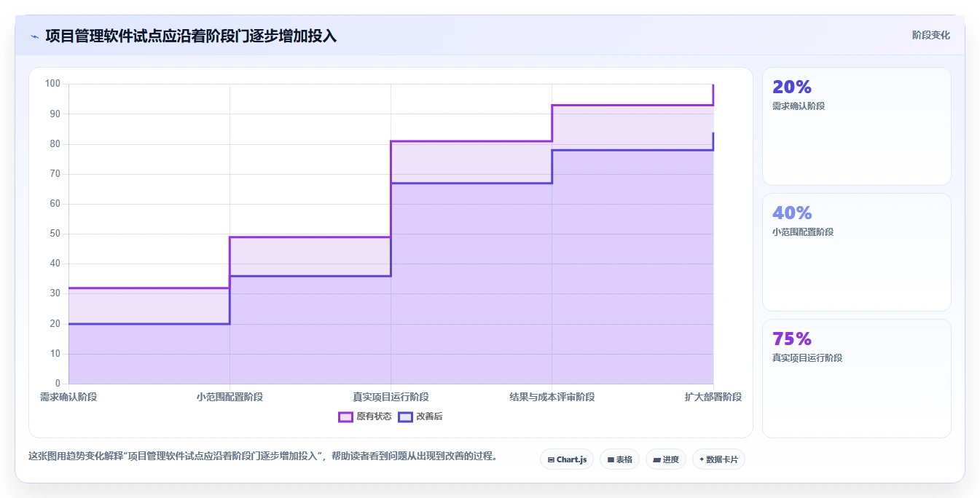This screenshot has height=498, width=980.
Task: Click the 小范围配置阶段 x-axis label
Action: click(x=230, y=397)
